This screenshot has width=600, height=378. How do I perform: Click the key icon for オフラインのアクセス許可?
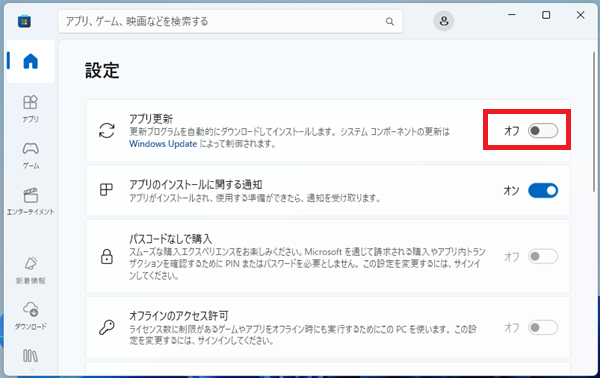coord(107,327)
